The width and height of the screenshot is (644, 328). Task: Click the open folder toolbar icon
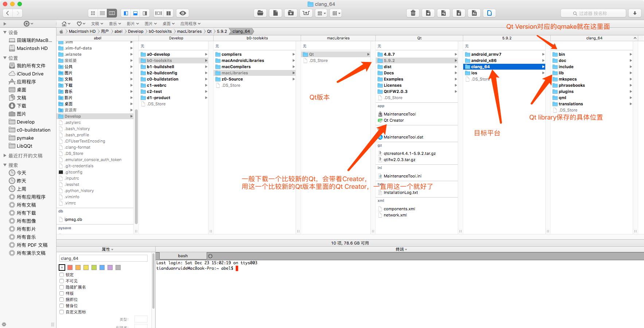pyautogui.click(x=260, y=13)
